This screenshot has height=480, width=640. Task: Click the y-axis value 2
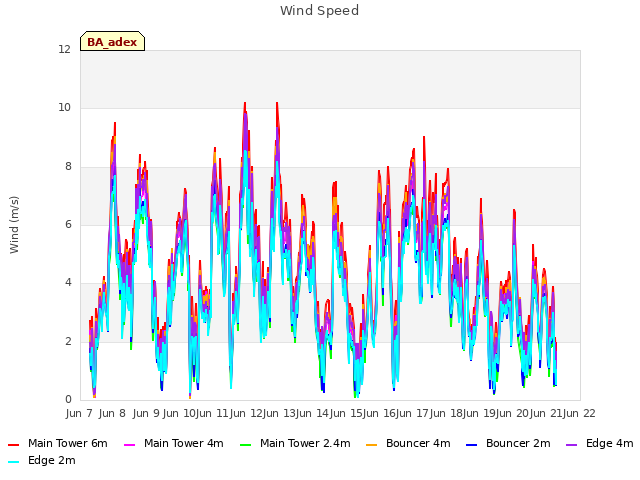point(68,341)
